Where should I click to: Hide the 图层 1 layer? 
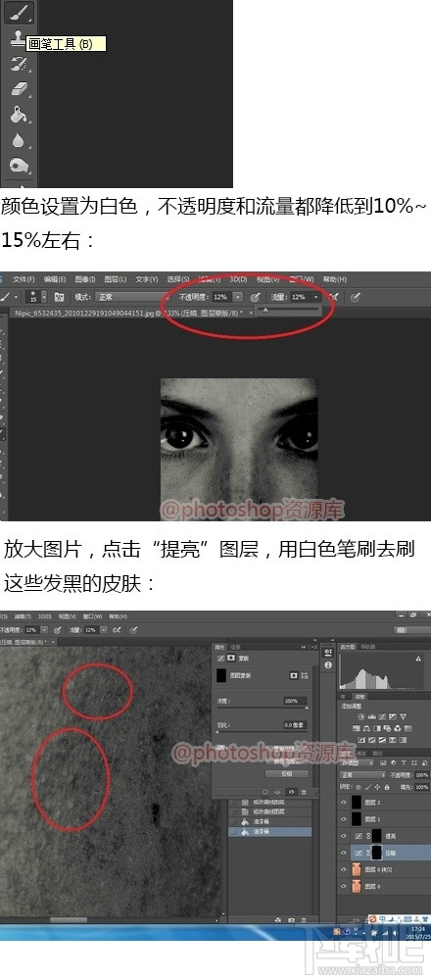point(344,819)
